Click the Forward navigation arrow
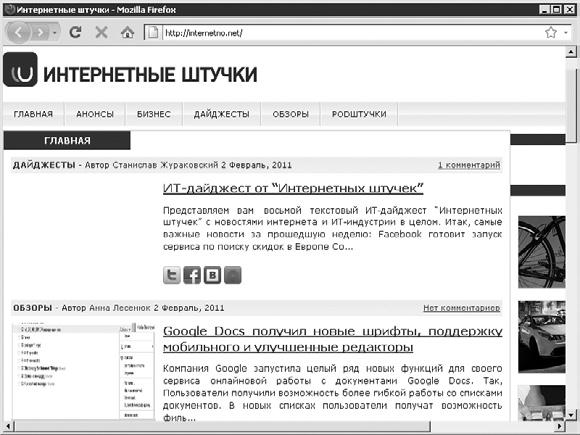This screenshot has height=435, width=580. pos(40,33)
